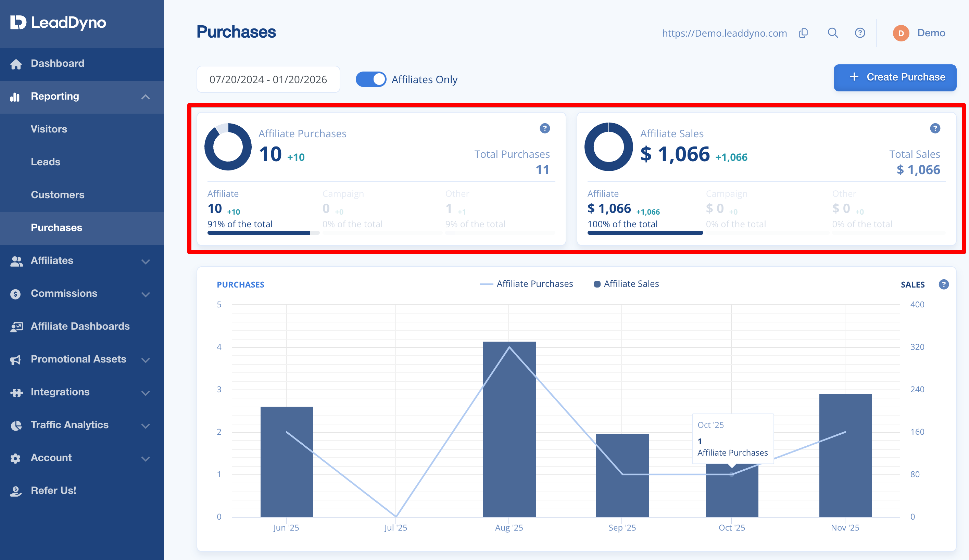Click the 91% affiliate purchases progress bar
The width and height of the screenshot is (969, 560).
point(263,233)
